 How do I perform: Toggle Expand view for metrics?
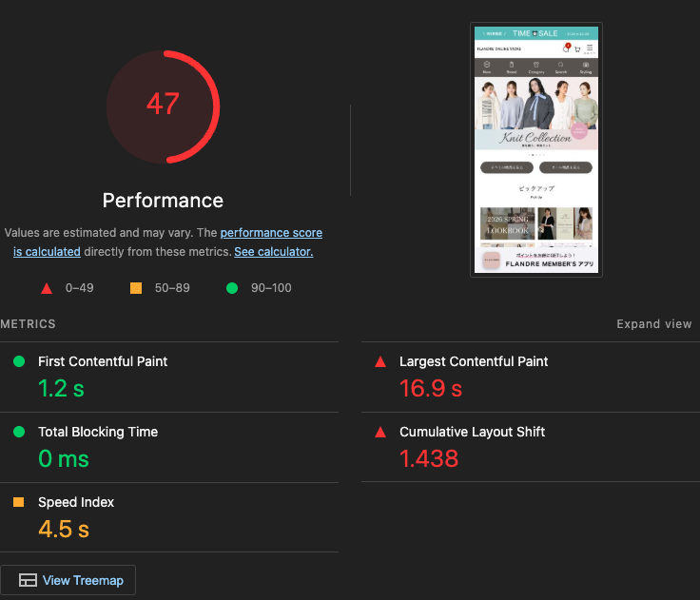coord(653,324)
